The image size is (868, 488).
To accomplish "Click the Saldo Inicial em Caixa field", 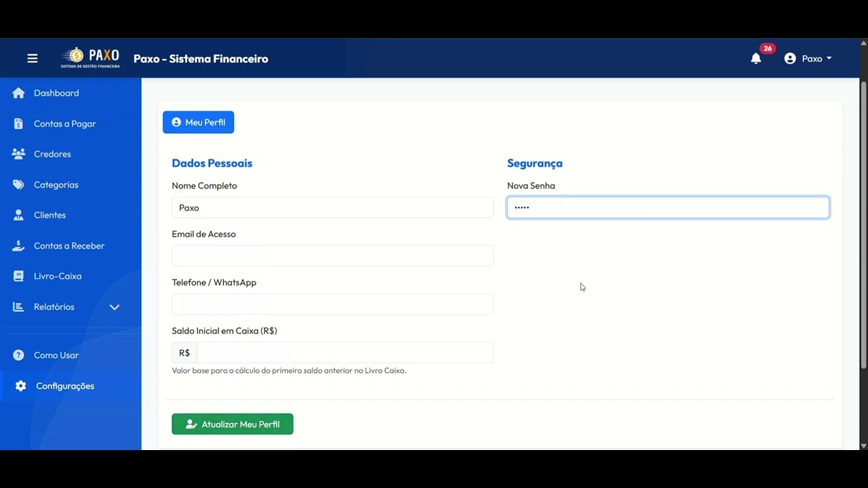I will [344, 352].
